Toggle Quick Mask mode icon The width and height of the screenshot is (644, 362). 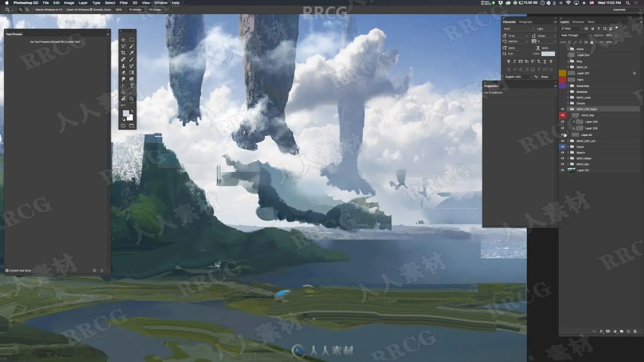click(x=123, y=126)
